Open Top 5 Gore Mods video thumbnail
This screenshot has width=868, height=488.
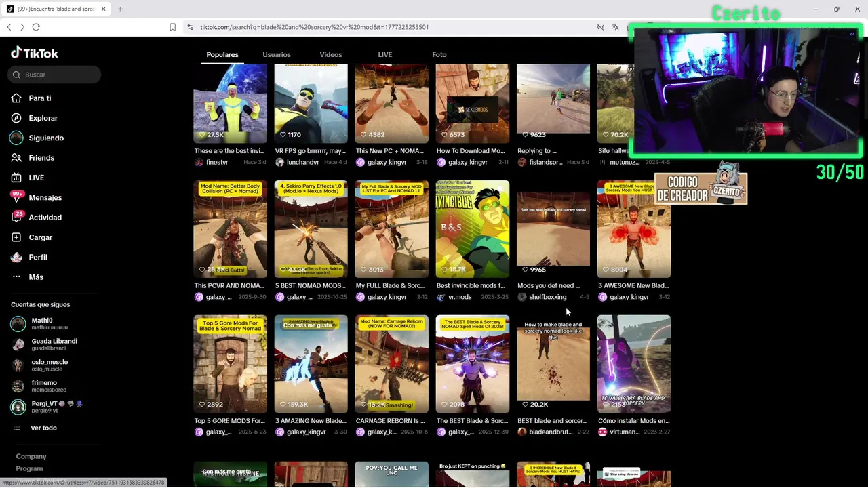(230, 364)
